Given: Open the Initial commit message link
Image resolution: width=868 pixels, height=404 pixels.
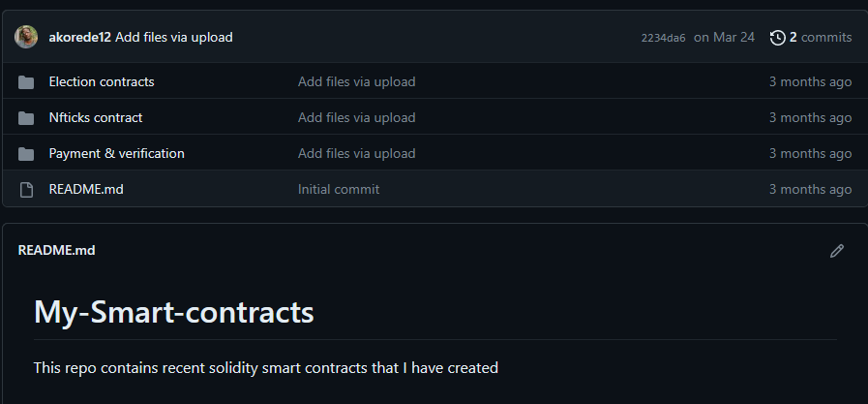Looking at the screenshot, I should click(x=339, y=190).
